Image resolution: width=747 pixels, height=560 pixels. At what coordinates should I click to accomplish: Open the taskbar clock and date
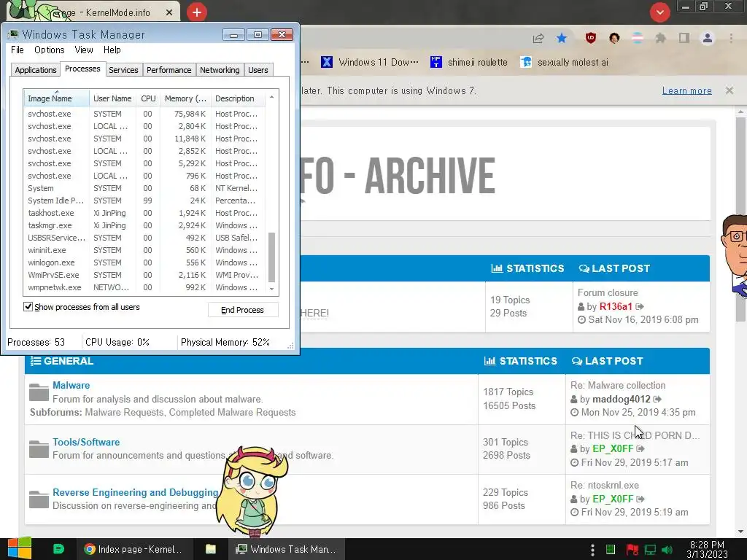(x=707, y=549)
